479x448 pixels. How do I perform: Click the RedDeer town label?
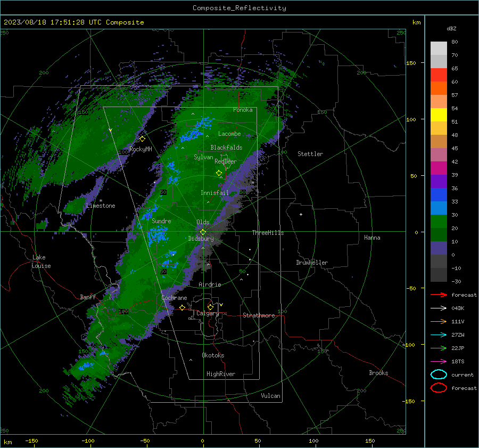(x=226, y=161)
